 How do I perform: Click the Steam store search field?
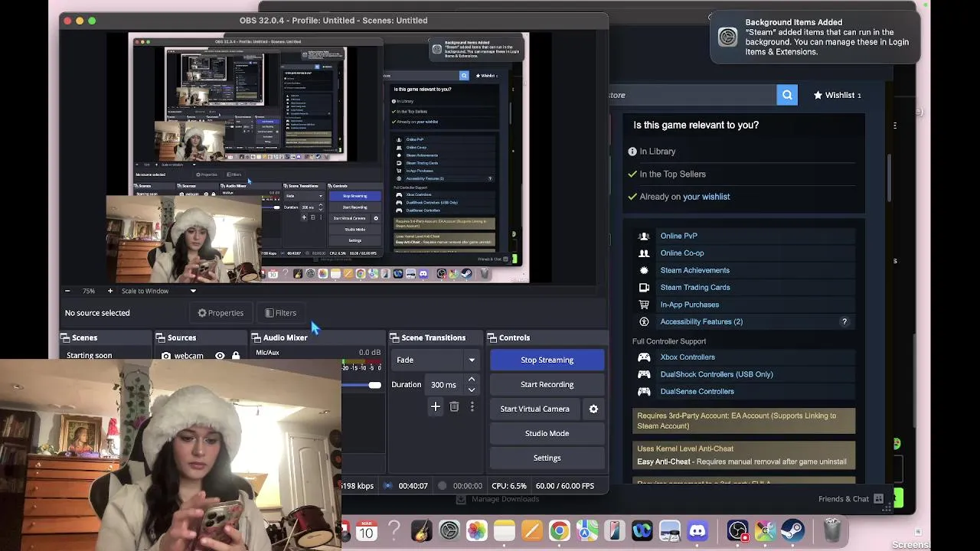(693, 95)
